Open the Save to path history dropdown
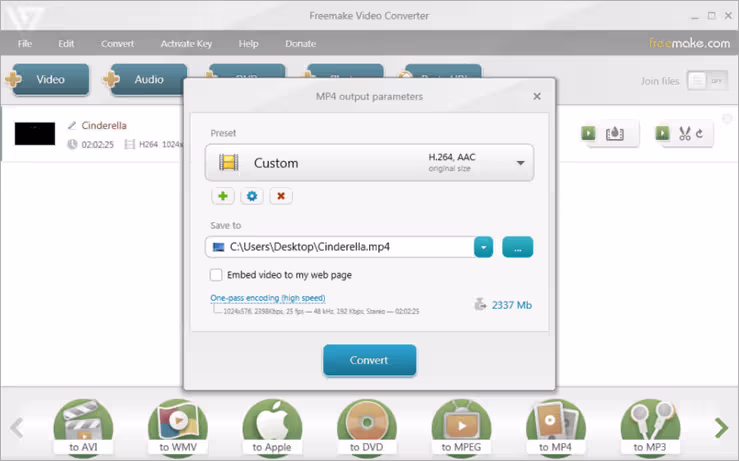739x461 pixels. coord(484,247)
